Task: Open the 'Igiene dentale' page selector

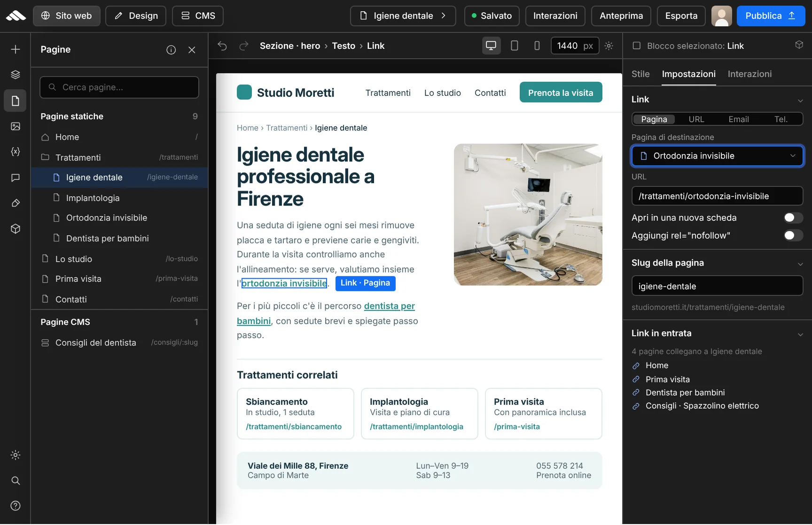Action: tap(403, 16)
